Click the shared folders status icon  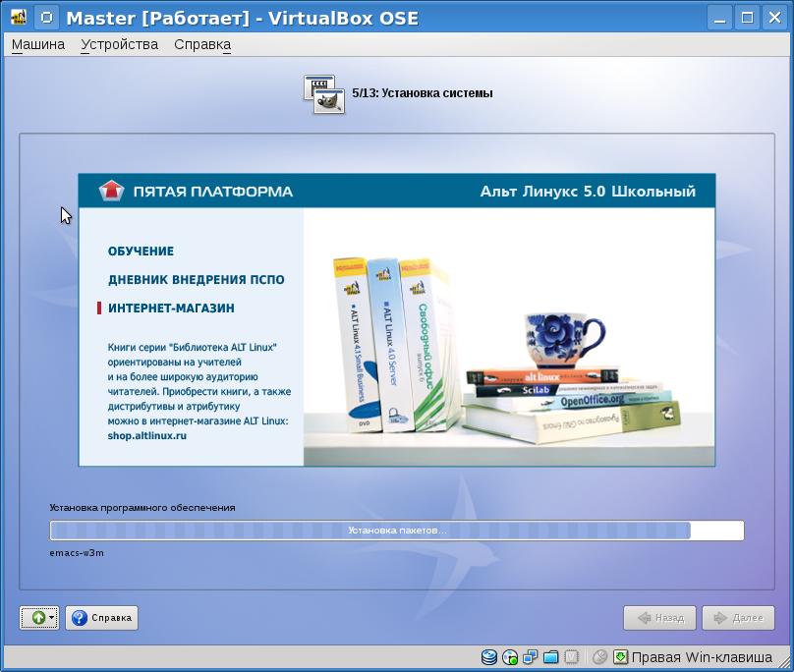pos(551,657)
